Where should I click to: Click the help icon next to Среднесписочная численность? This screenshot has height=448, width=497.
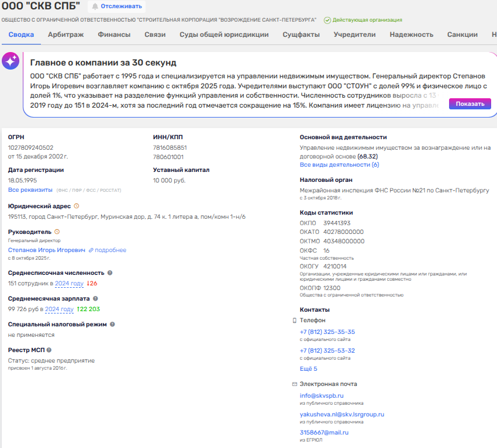click(110, 273)
